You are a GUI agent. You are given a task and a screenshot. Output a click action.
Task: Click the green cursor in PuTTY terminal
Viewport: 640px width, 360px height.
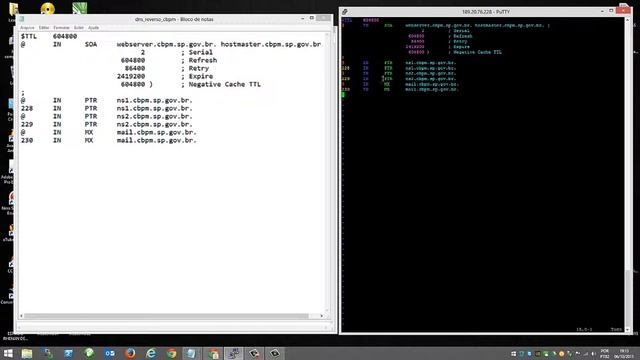pyautogui.click(x=343, y=95)
